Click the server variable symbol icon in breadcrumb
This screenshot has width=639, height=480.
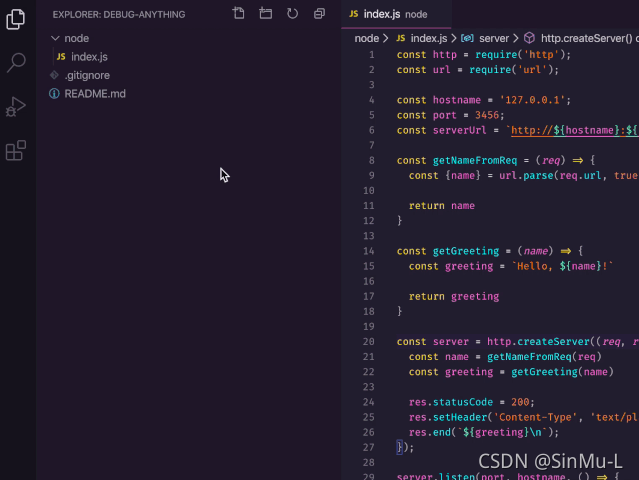467,38
